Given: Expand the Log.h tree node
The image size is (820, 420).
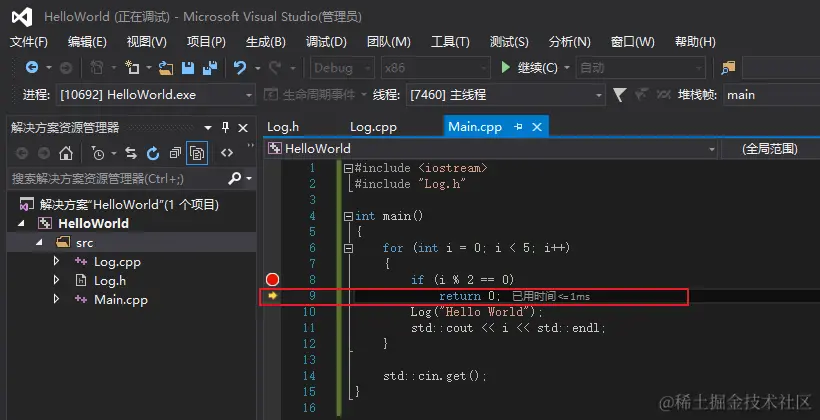Looking at the screenshot, I should point(56,280).
